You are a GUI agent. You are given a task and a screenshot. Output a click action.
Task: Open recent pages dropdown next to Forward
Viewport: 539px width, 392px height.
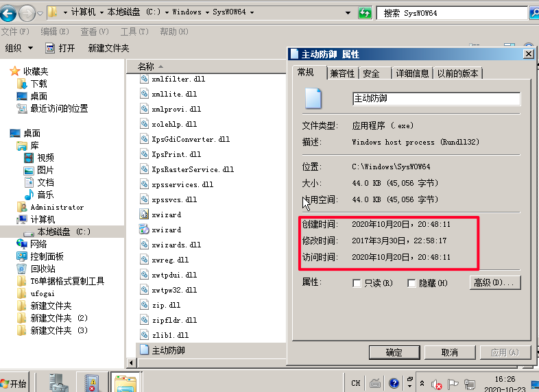click(x=40, y=14)
